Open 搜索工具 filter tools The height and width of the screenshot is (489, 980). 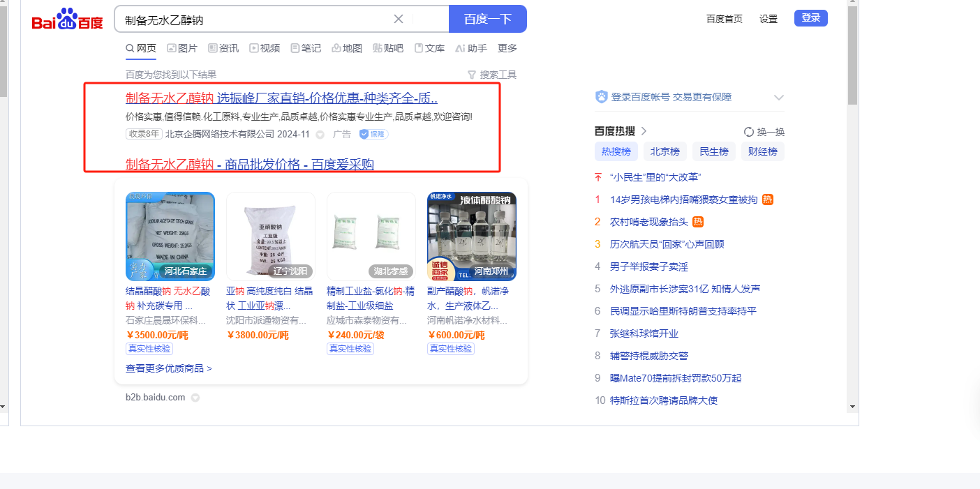[x=492, y=75]
